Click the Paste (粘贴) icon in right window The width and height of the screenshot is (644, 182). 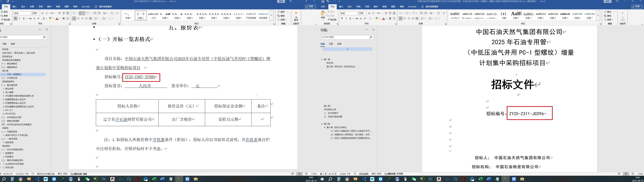pyautogui.click(x=323, y=13)
